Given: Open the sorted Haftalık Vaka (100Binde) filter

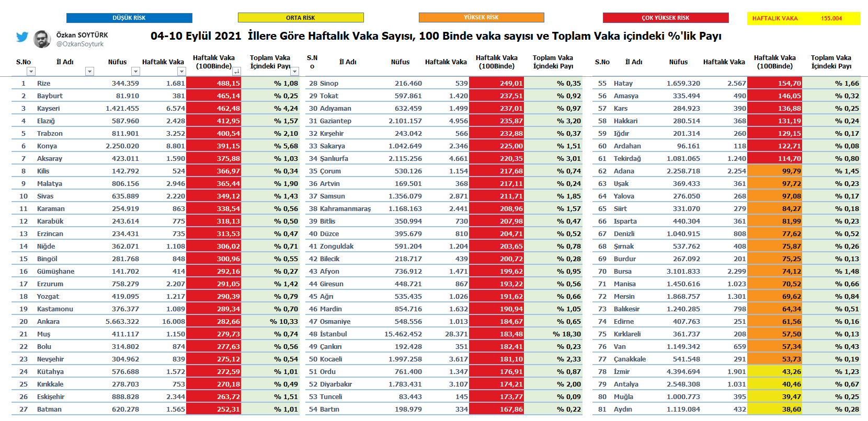Looking at the screenshot, I should click(236, 71).
